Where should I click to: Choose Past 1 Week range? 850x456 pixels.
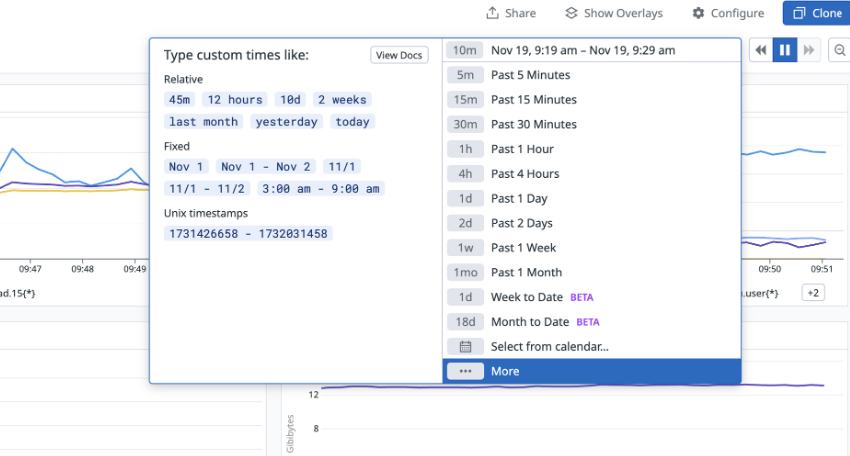click(591, 248)
